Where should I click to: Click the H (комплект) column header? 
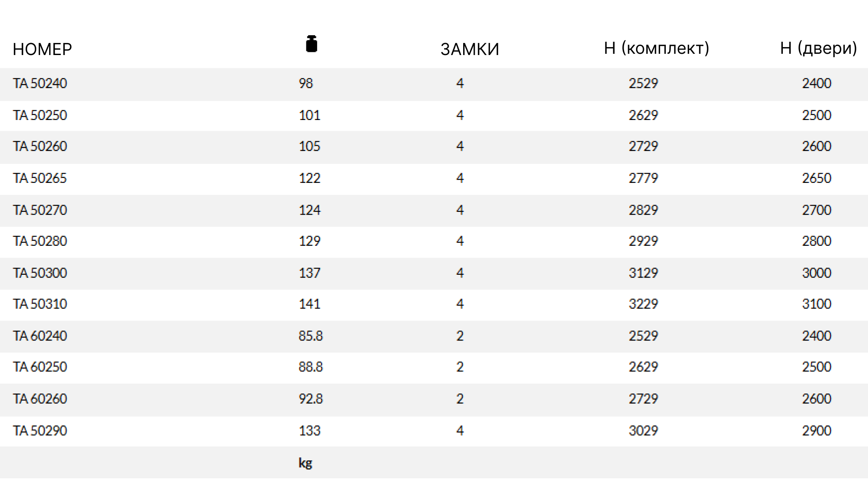[x=656, y=48]
